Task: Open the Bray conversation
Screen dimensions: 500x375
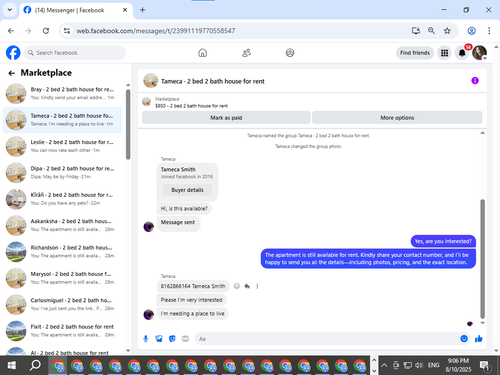Action: 62,94
